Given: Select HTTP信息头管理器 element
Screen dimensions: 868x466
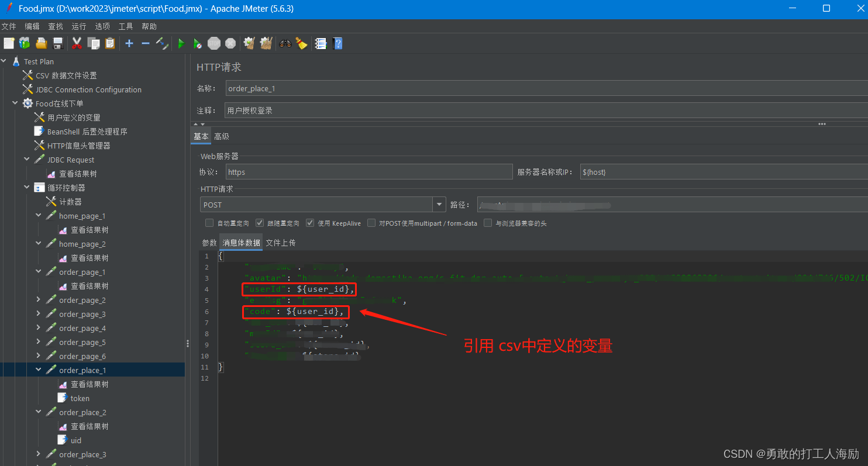Looking at the screenshot, I should pyautogui.click(x=72, y=146).
